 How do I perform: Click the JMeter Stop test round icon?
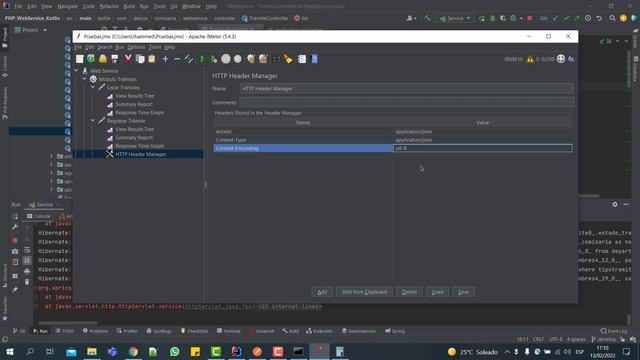pyautogui.click(x=226, y=59)
